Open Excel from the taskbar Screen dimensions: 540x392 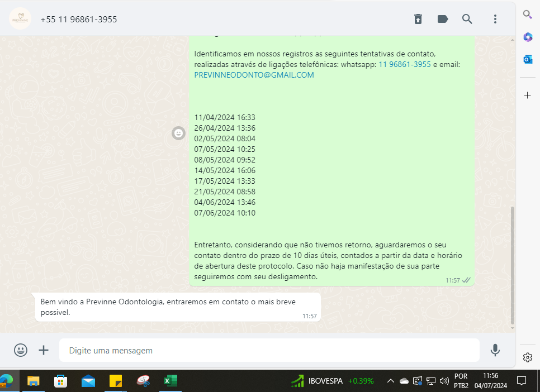(x=170, y=381)
